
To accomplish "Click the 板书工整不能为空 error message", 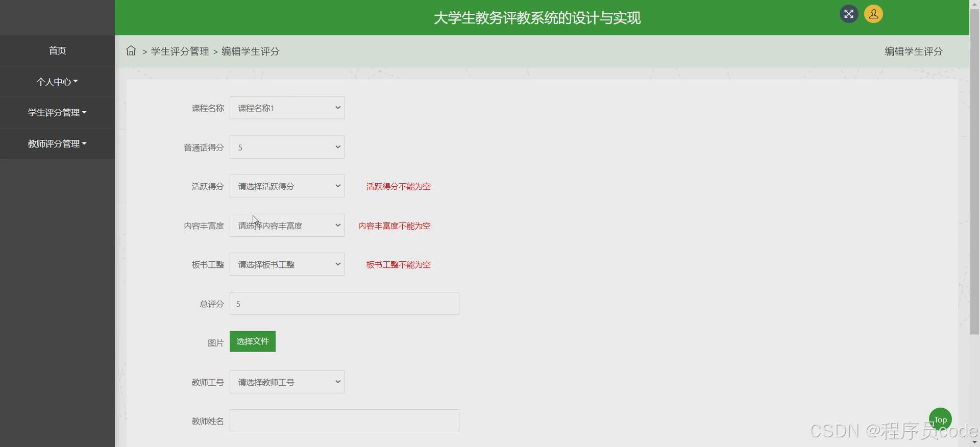I will tap(398, 264).
